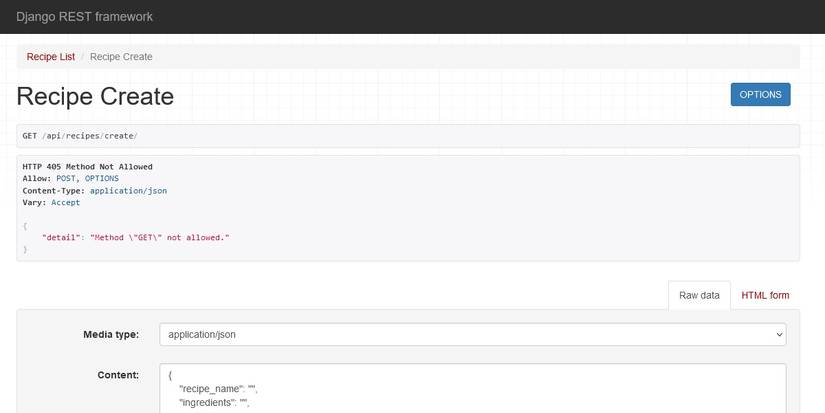Viewport: 825px width, 413px height.
Task: Click the GET /api/recipes/create/ request line
Action: pos(80,136)
